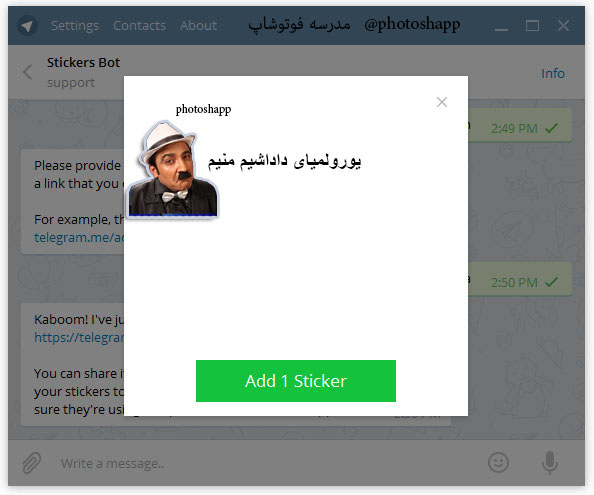Open the https://telegram link in Kaboom message

[79, 337]
